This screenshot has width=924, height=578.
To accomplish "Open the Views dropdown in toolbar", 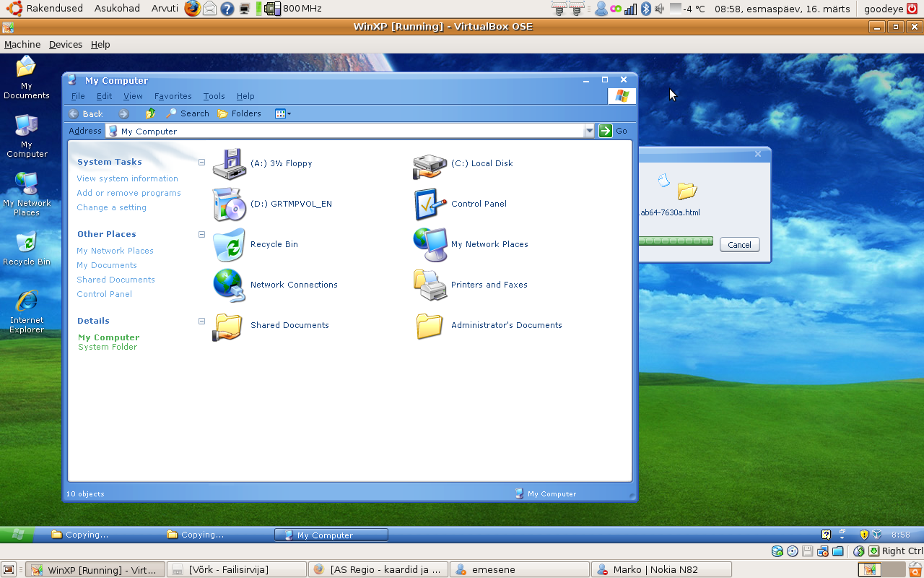I will tap(283, 113).
